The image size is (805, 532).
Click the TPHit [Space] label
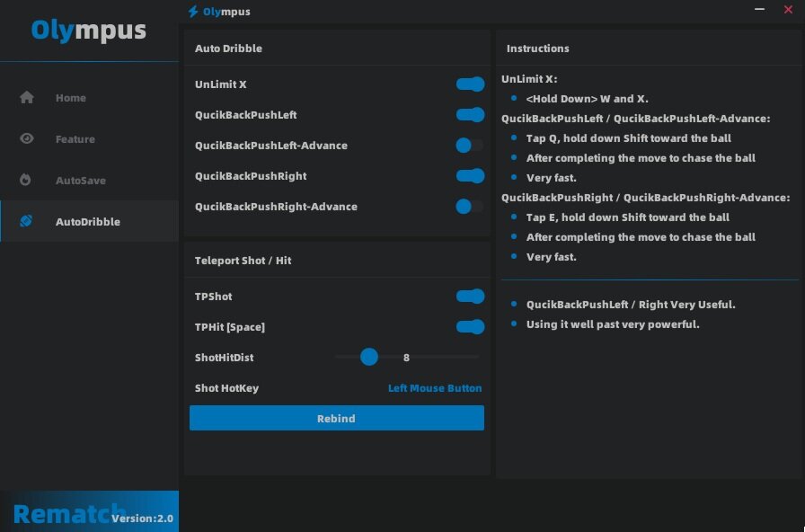click(x=230, y=327)
